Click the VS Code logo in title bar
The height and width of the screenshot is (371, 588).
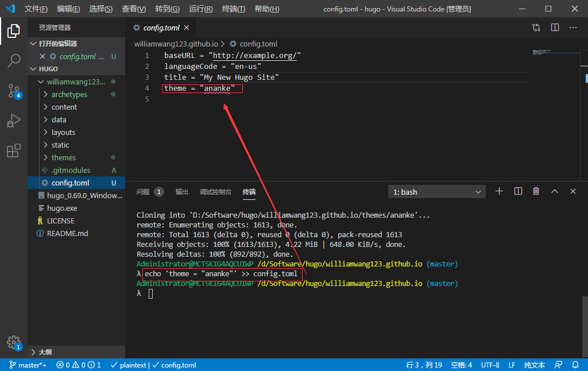tap(10, 8)
